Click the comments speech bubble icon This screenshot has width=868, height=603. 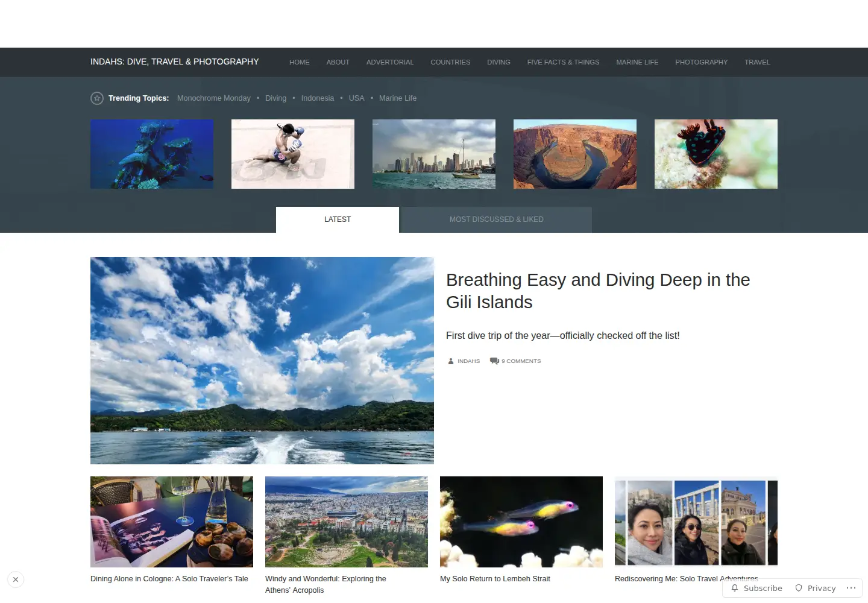click(494, 361)
